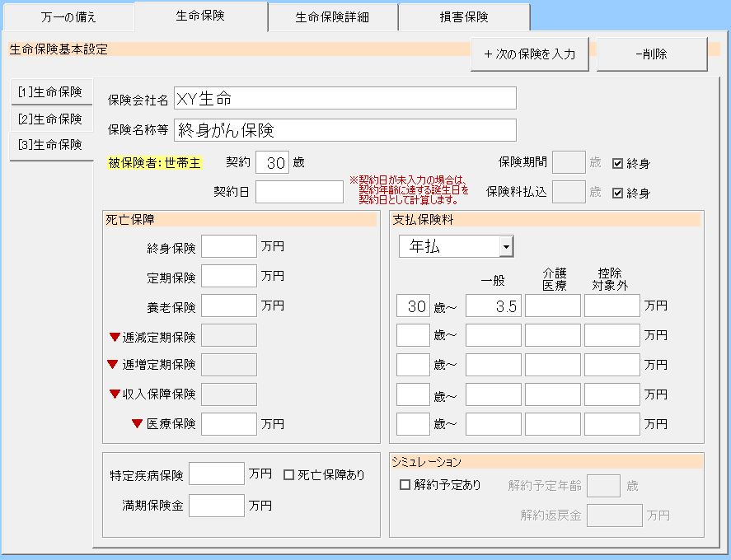Screen dimensions: 731x560
Task: Click red triangle beside 逓増定期保険
Action: (114, 365)
